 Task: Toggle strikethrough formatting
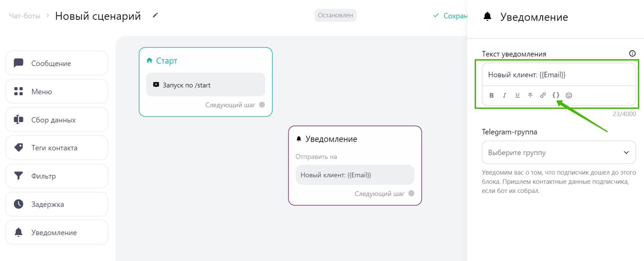[x=530, y=95]
